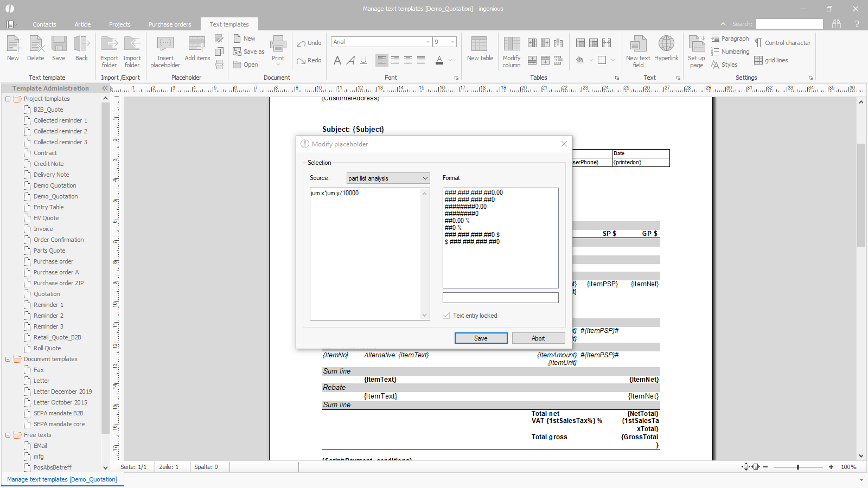Click the New text field icon
868x488 pixels.
[x=638, y=44]
